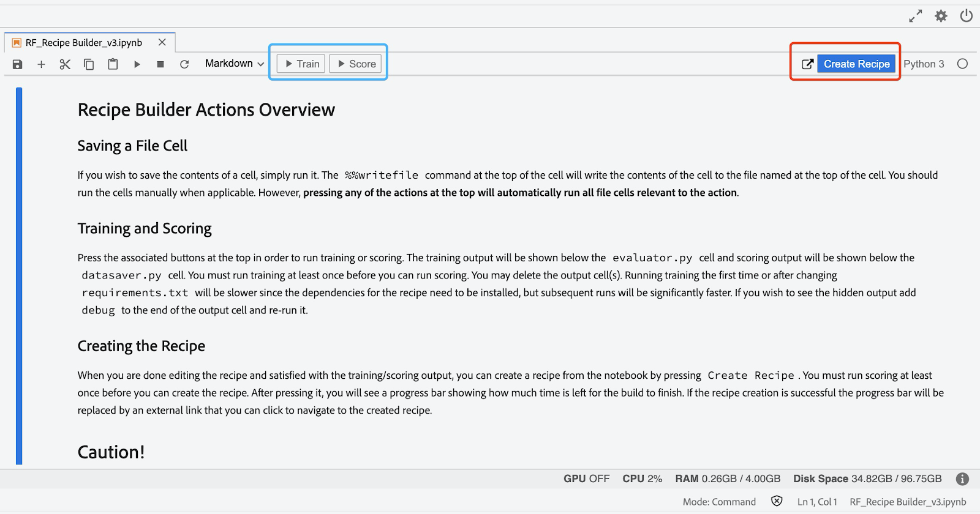
Task: Click the Saving a File Cell heading
Action: 132,146
